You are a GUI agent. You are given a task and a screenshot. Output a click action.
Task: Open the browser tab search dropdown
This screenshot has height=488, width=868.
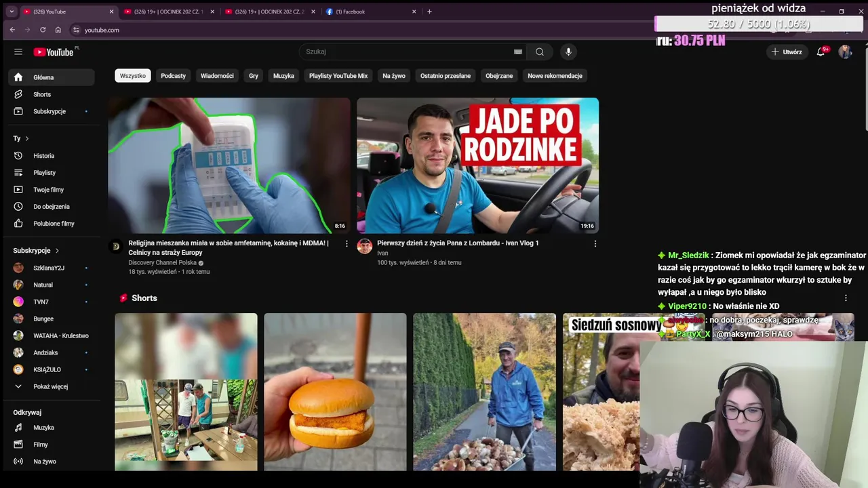pos(11,12)
